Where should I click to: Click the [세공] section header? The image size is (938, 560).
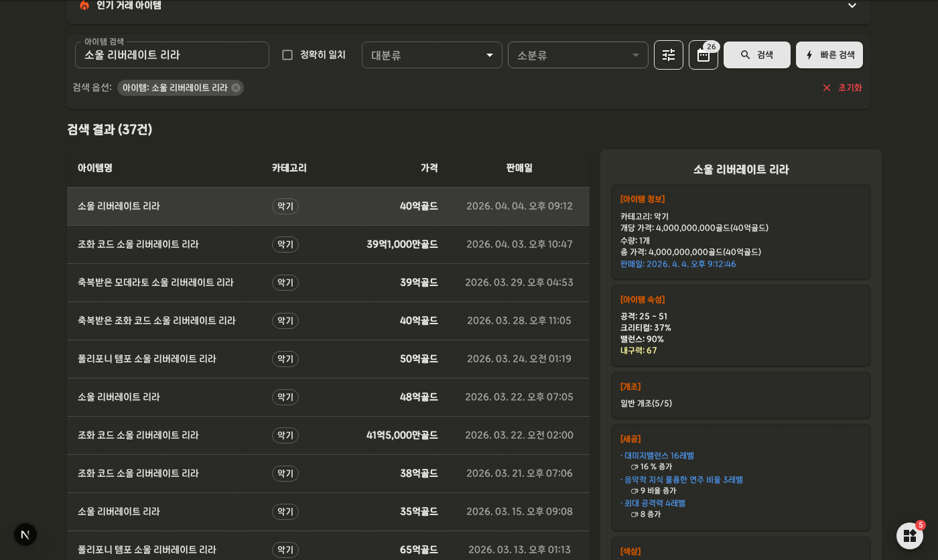tap(630, 439)
